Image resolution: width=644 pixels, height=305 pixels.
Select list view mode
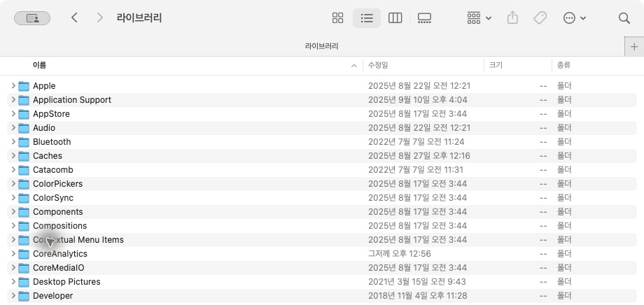pyautogui.click(x=366, y=18)
